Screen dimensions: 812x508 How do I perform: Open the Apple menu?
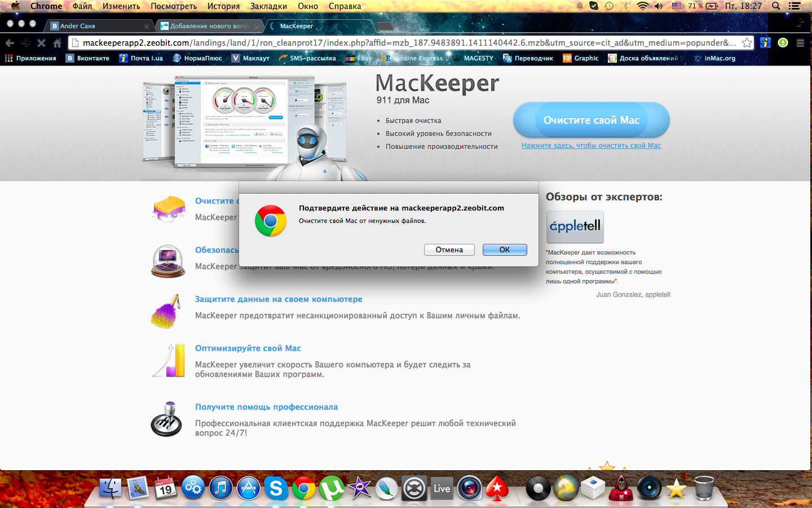coord(15,6)
